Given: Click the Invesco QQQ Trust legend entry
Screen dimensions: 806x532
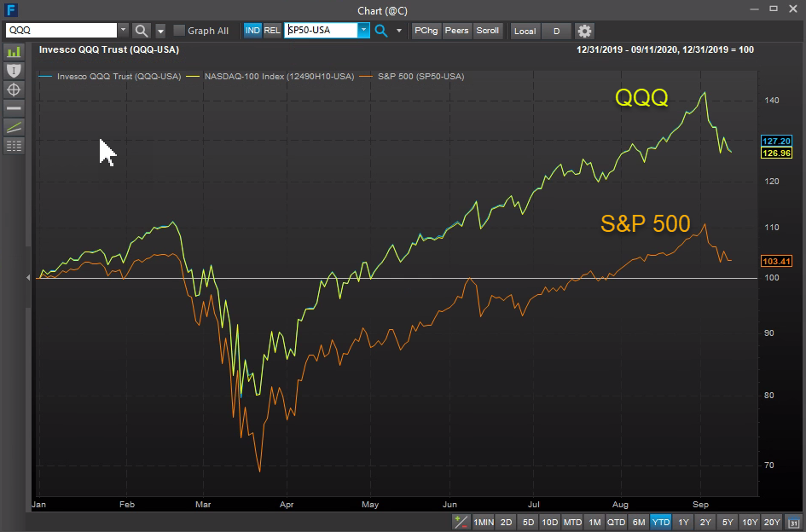Looking at the screenshot, I should click(x=111, y=76).
